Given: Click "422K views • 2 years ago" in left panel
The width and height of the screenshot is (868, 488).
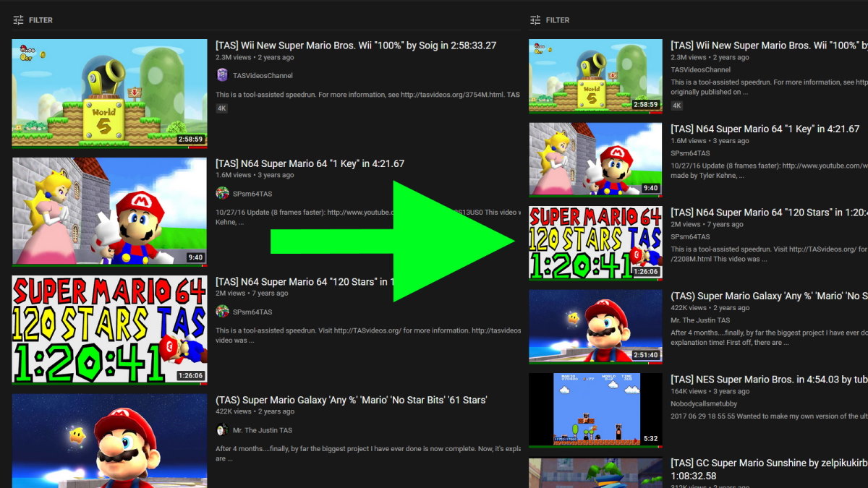Looking at the screenshot, I should pyautogui.click(x=255, y=411).
